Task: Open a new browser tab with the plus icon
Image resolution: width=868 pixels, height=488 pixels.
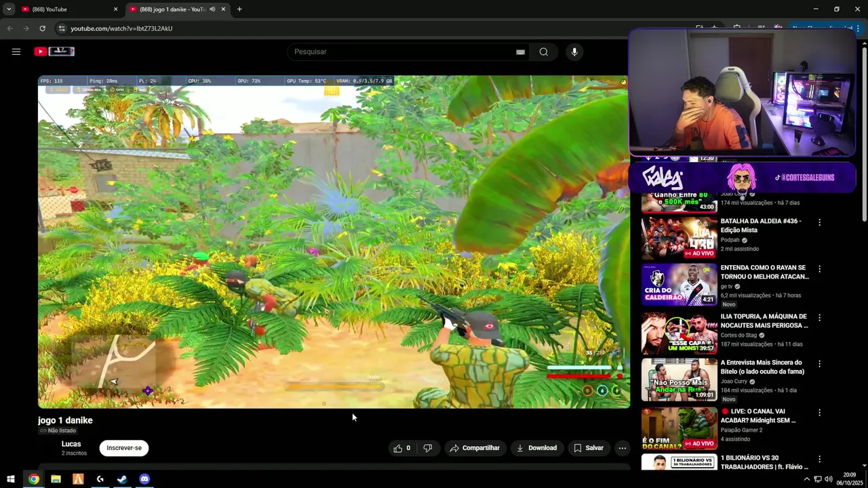Action: (x=239, y=9)
